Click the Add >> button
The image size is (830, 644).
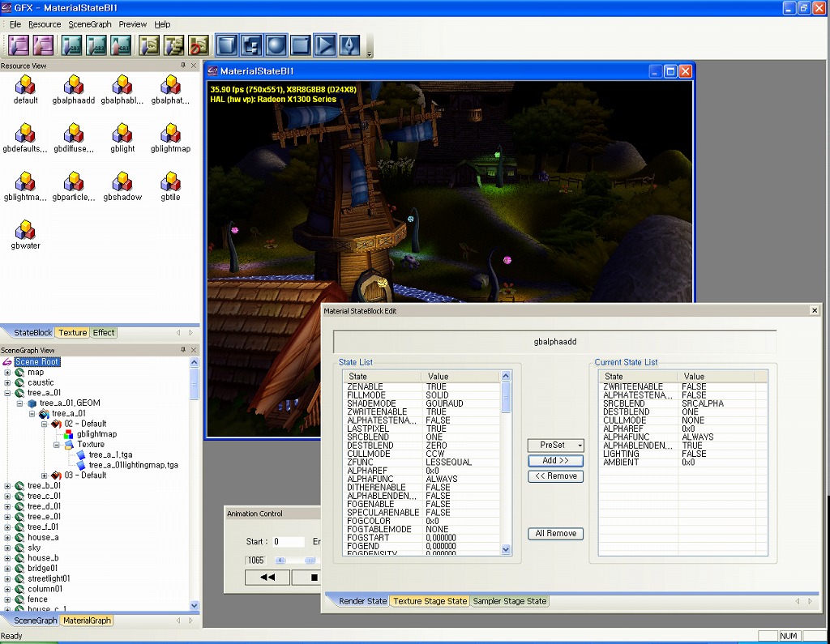(555, 460)
